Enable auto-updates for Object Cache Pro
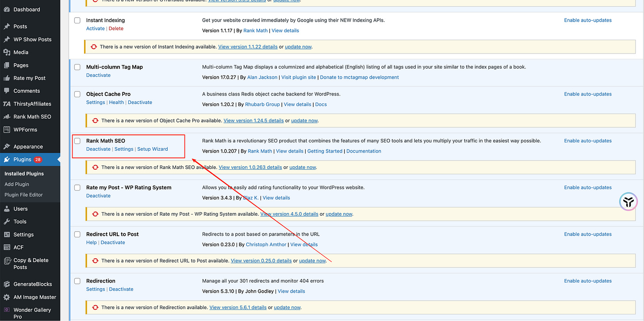The width and height of the screenshot is (644, 321). point(588,94)
